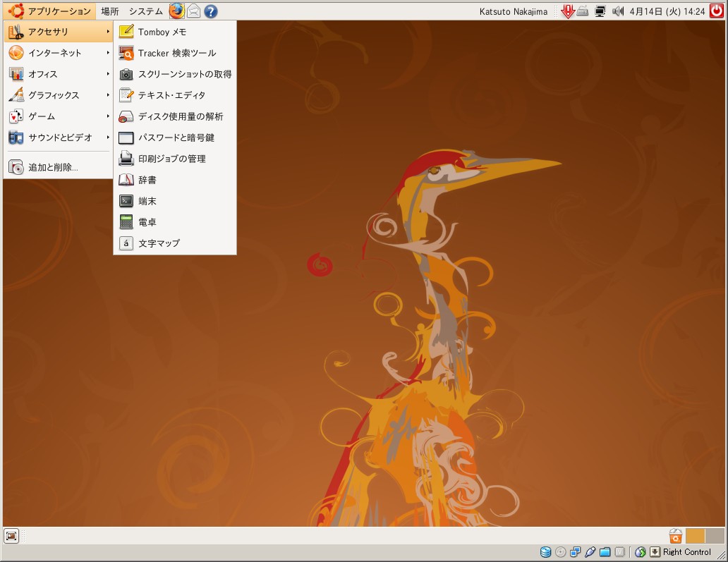Open Tomboy メモ from the accessories submenu
The image size is (728, 562).
click(174, 32)
